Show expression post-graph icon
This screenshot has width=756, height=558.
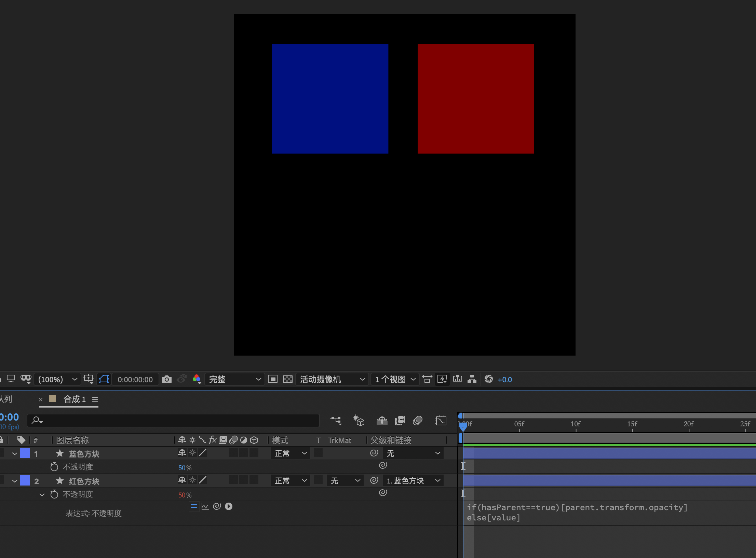click(205, 506)
